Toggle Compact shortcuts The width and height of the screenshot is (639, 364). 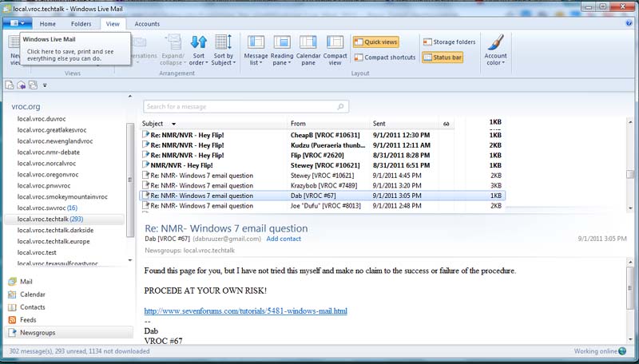tap(385, 57)
